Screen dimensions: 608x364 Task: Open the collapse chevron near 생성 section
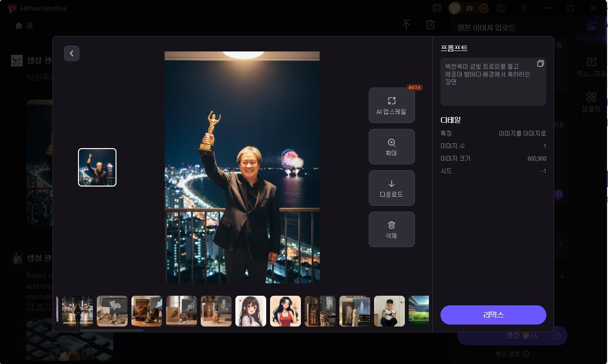tap(562, 276)
